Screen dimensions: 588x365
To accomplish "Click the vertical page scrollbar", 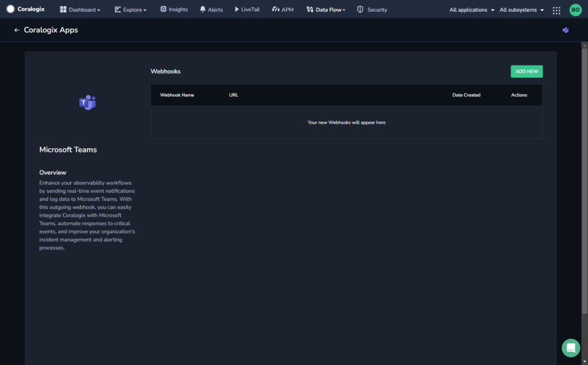I will [584, 180].
